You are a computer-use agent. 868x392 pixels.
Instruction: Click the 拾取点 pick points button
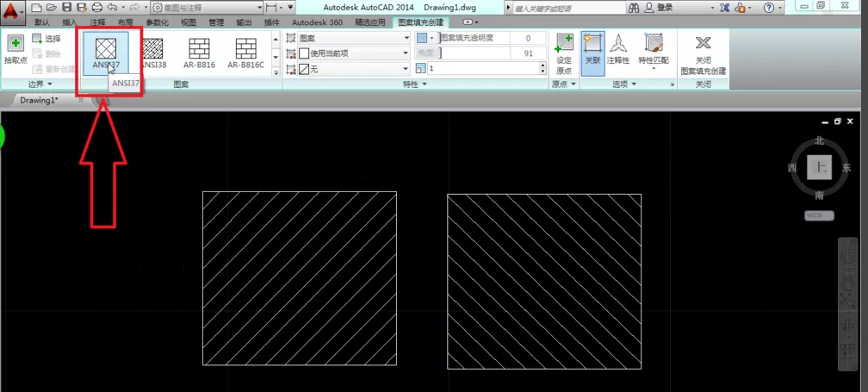coord(15,50)
